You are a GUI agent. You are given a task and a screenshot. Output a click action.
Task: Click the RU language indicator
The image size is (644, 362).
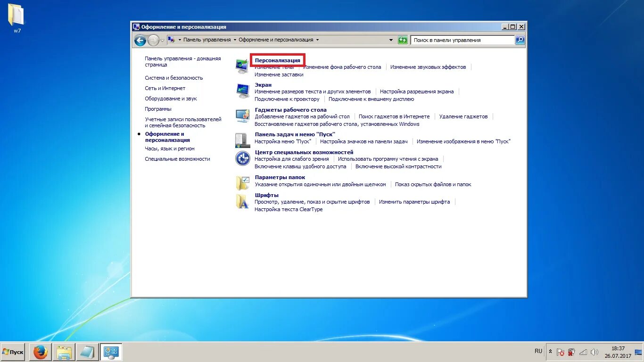pyautogui.click(x=538, y=351)
